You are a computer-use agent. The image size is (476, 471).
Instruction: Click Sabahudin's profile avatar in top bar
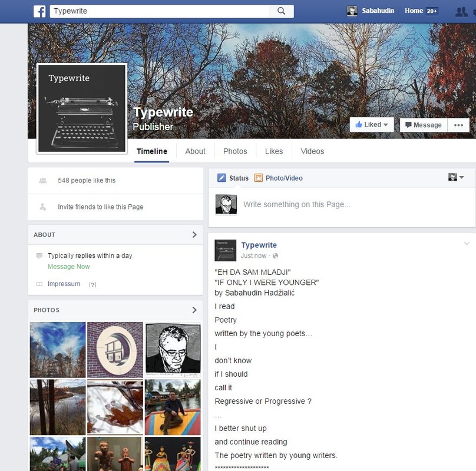click(352, 11)
